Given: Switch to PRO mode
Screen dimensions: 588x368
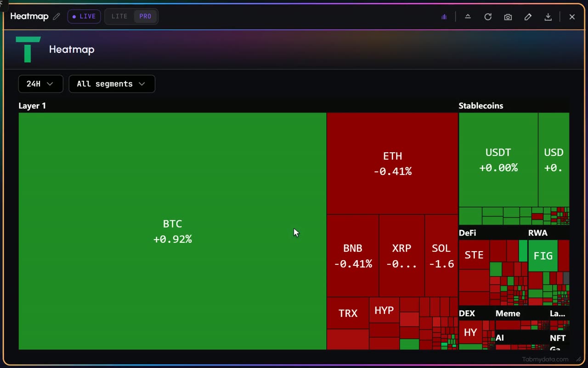Looking at the screenshot, I should 145,16.
